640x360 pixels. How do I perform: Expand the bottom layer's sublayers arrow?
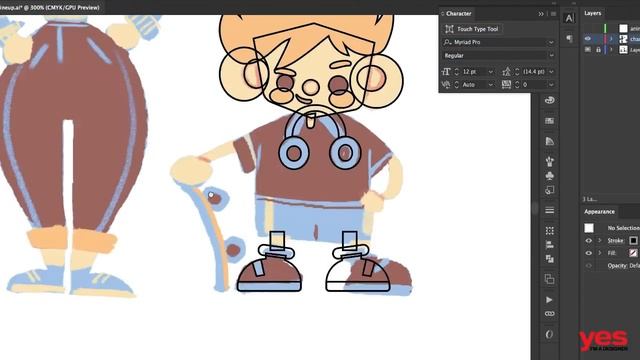[611, 49]
